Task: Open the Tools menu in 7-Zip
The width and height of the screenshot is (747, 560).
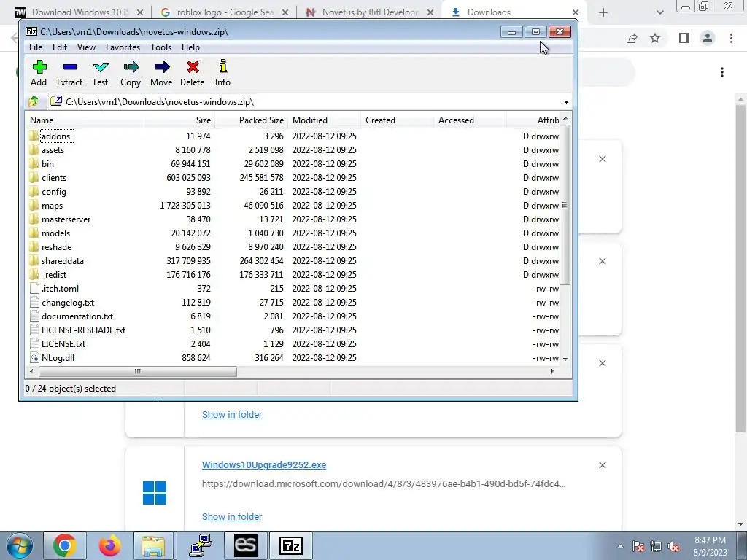Action: coord(160,47)
